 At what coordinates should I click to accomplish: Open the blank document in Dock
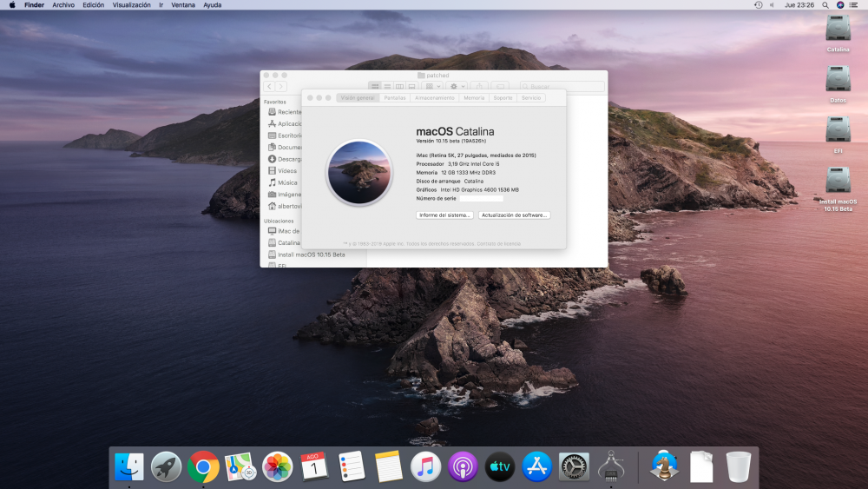click(x=700, y=466)
